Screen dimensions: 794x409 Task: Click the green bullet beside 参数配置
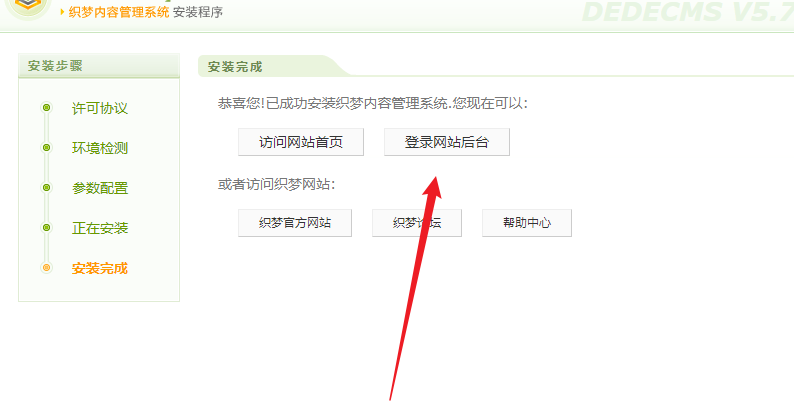coord(47,187)
